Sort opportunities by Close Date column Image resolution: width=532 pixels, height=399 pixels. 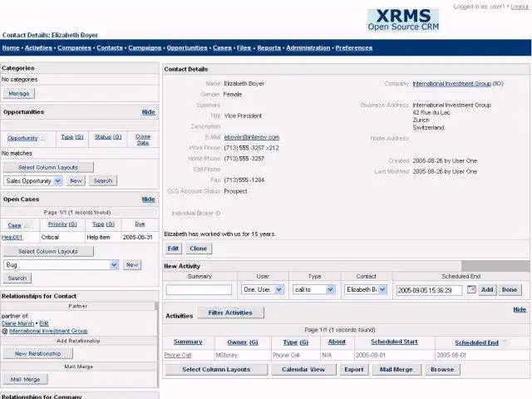point(143,140)
